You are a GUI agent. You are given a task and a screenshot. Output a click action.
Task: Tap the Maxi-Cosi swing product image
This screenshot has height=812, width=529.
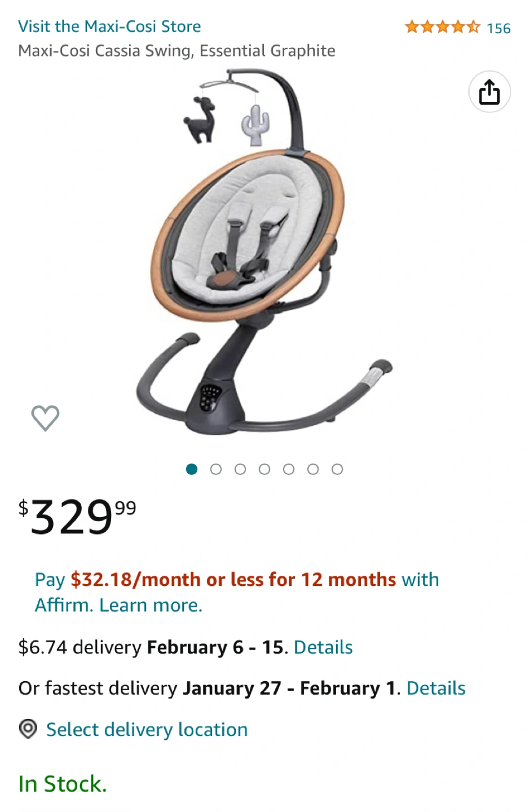point(264,252)
